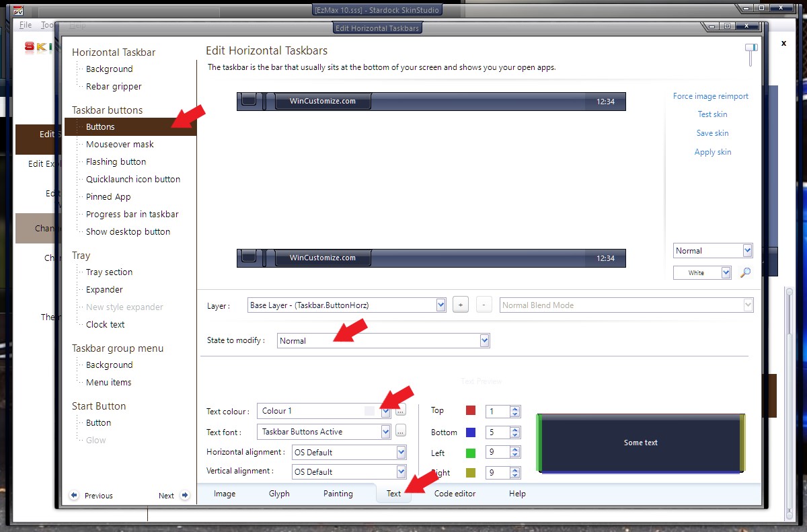Screen dimensions: 807x532
Task: Click the plus add-layer button
Action: [x=460, y=305]
